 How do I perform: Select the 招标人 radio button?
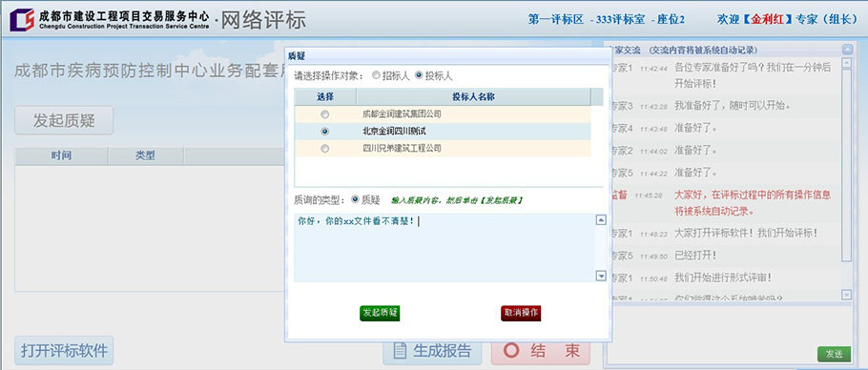point(376,75)
